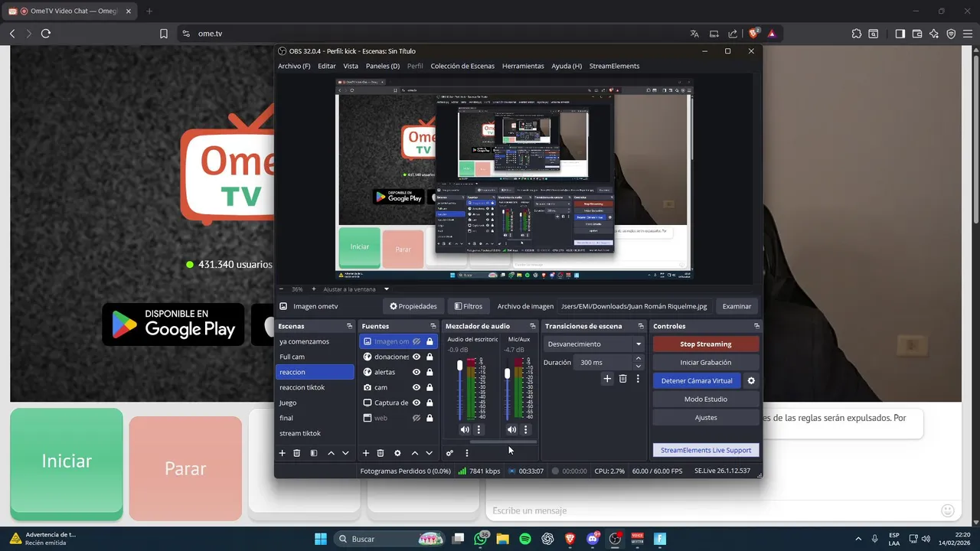Show the hidden web source
This screenshot has height=551, width=980.
click(416, 418)
